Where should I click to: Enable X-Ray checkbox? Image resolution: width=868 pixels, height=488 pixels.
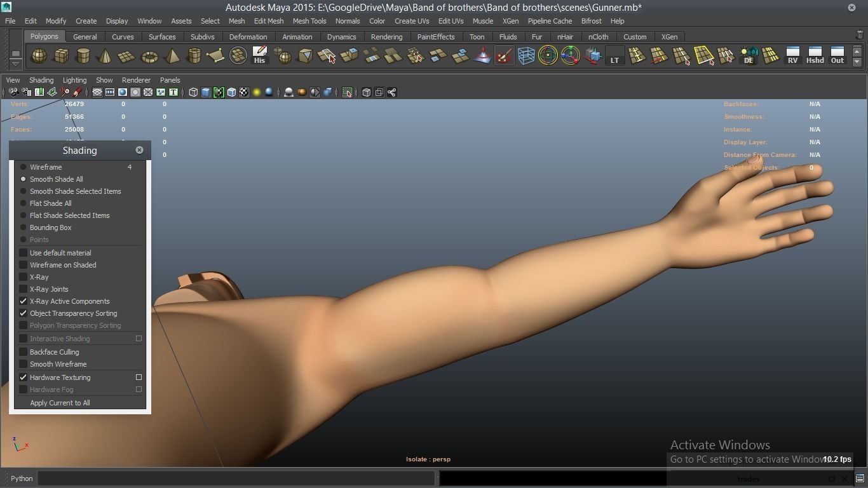click(x=24, y=277)
